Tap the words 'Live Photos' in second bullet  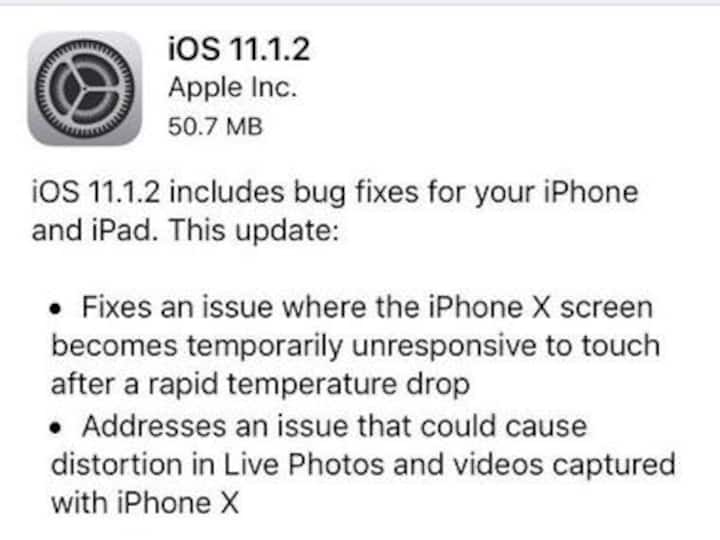pyautogui.click(x=304, y=465)
